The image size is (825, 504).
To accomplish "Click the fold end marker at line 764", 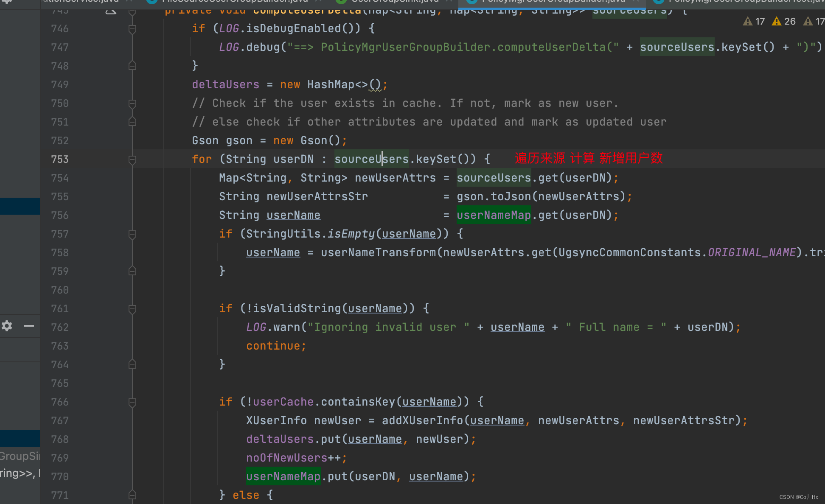I will [x=132, y=364].
